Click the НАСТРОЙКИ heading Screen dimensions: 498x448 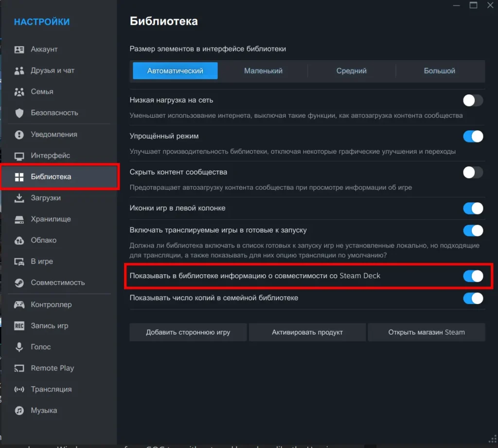[x=42, y=22]
